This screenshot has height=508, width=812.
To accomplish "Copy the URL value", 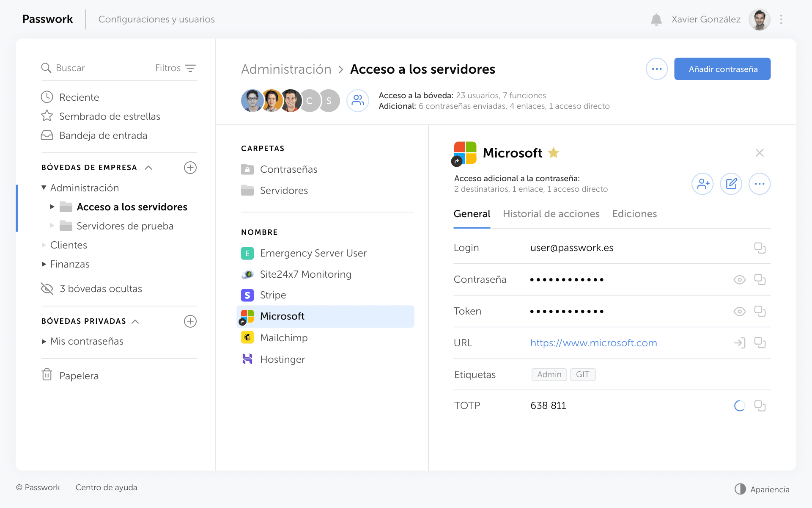I will pos(760,343).
